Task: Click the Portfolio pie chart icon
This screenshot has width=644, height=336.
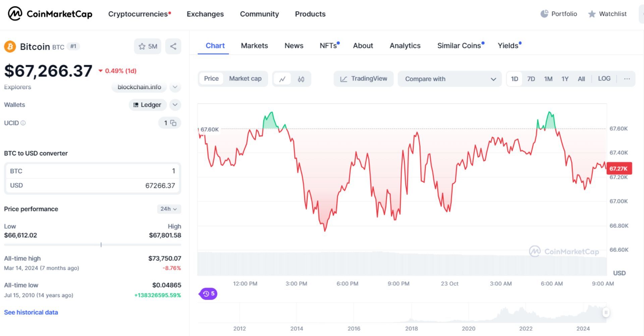Action: pyautogui.click(x=544, y=14)
